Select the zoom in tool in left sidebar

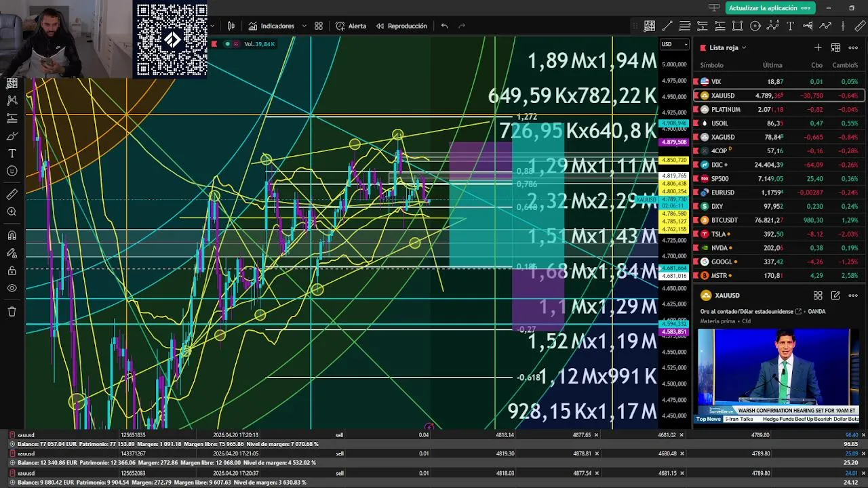point(12,212)
